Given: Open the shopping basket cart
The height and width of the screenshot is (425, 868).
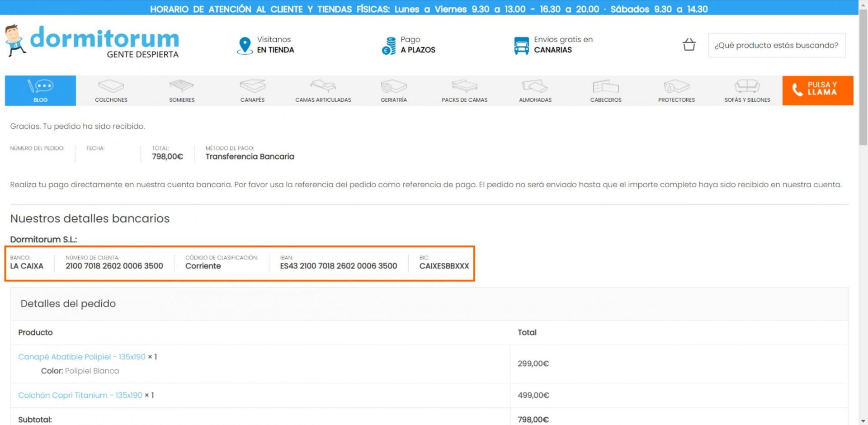Looking at the screenshot, I should 689,44.
